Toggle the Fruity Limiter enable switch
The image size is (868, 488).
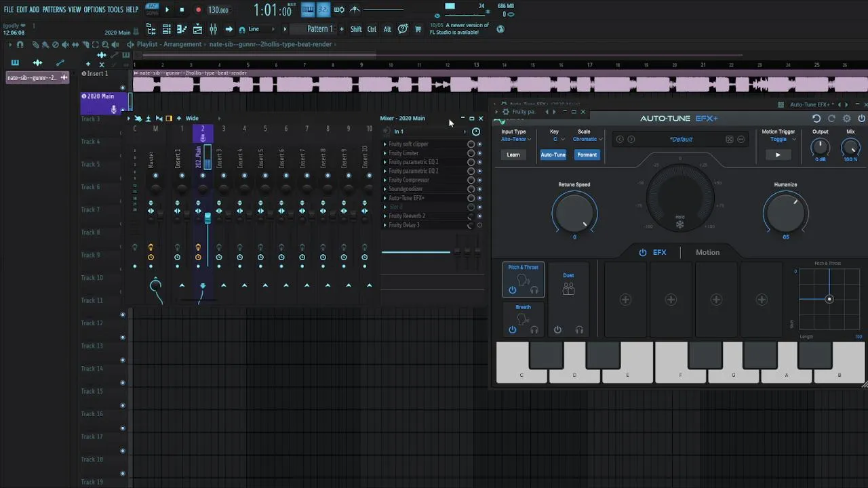pos(479,153)
